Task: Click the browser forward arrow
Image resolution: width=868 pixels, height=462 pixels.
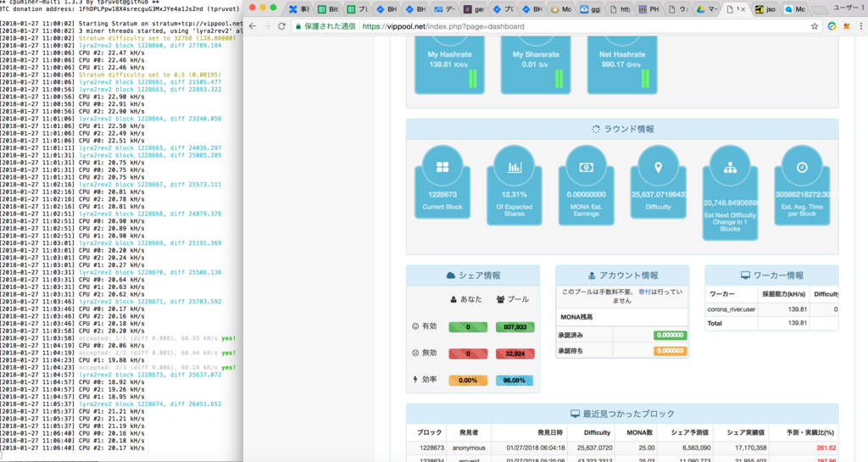Action: click(x=267, y=26)
